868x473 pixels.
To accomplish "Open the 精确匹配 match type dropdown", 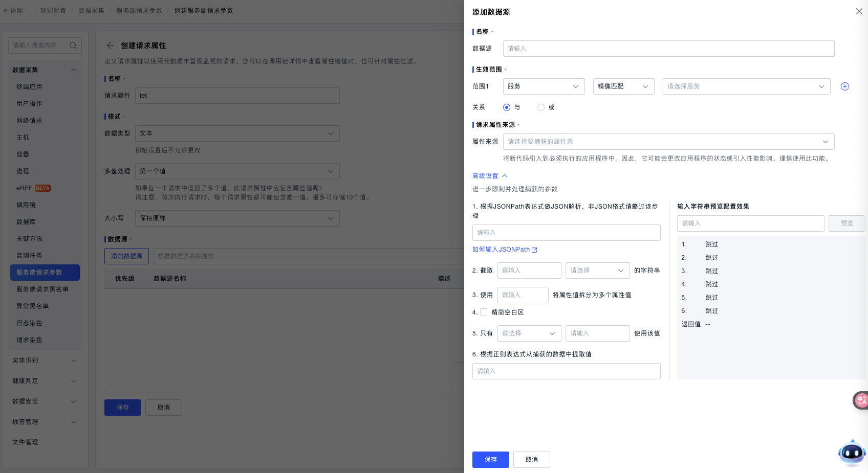I will point(623,86).
